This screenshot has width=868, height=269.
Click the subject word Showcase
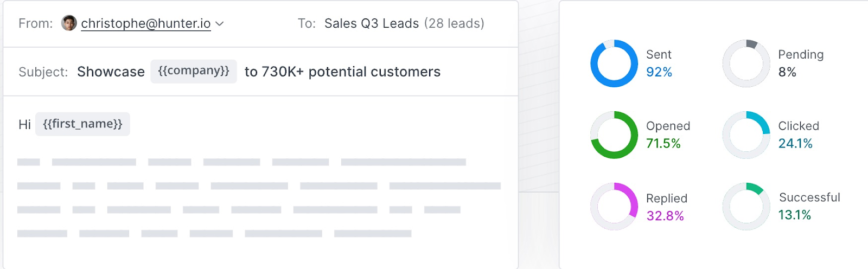(111, 72)
